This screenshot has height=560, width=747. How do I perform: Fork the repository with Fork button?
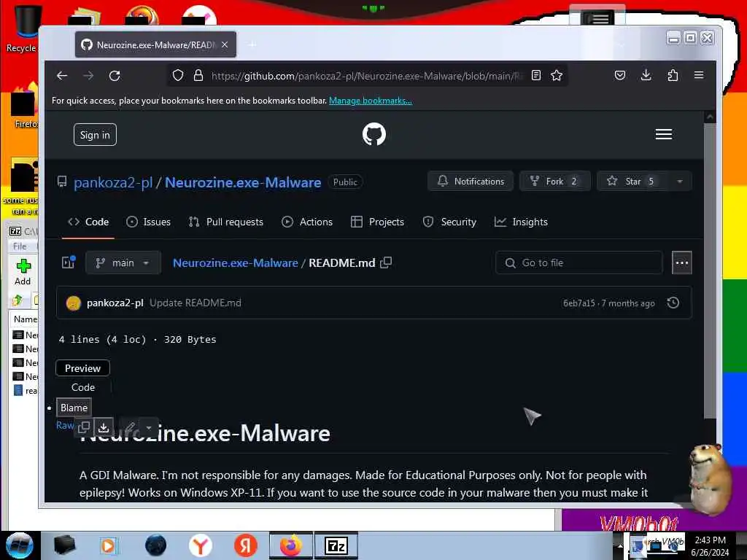pos(555,182)
